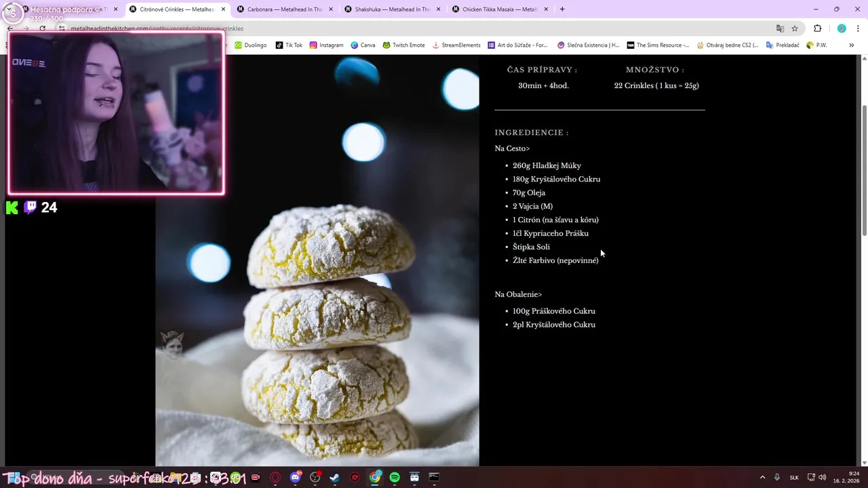Open The Sims Resource bookmark
The image size is (868, 488).
[658, 45]
